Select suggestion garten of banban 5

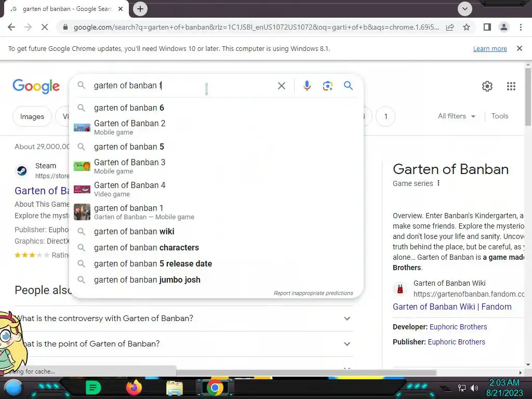(216, 147)
